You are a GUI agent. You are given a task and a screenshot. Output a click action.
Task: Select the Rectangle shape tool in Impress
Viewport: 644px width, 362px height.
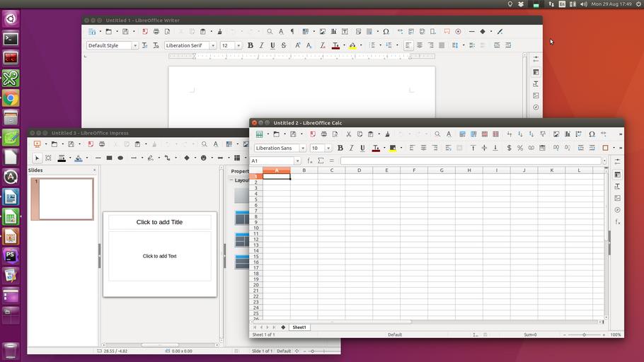click(109, 158)
